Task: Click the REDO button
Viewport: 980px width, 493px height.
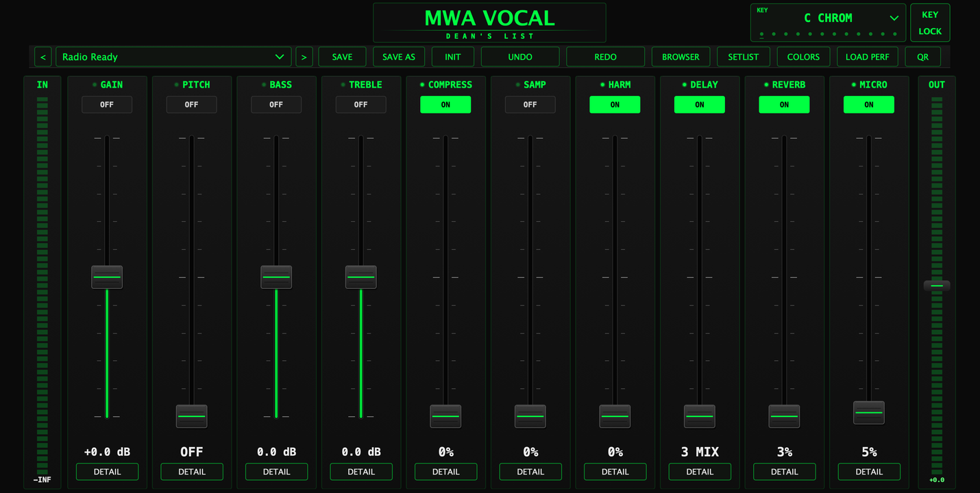Action: tap(605, 57)
